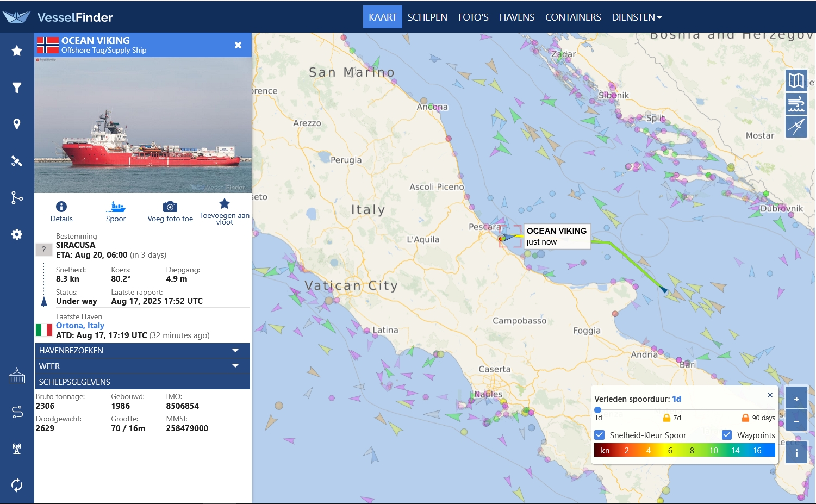The height and width of the screenshot is (504, 816).
Task: Click the Diepgang value 4.9 m
Action: point(177,279)
